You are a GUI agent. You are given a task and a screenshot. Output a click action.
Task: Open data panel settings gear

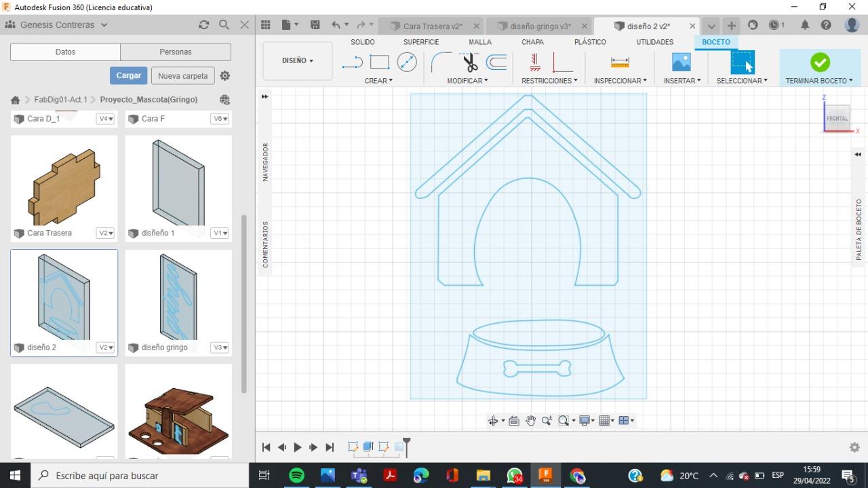[225, 75]
